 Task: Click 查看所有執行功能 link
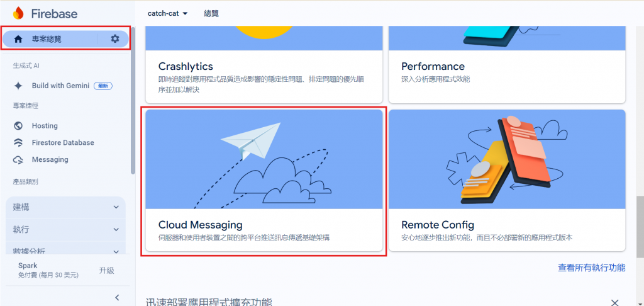pyautogui.click(x=591, y=268)
